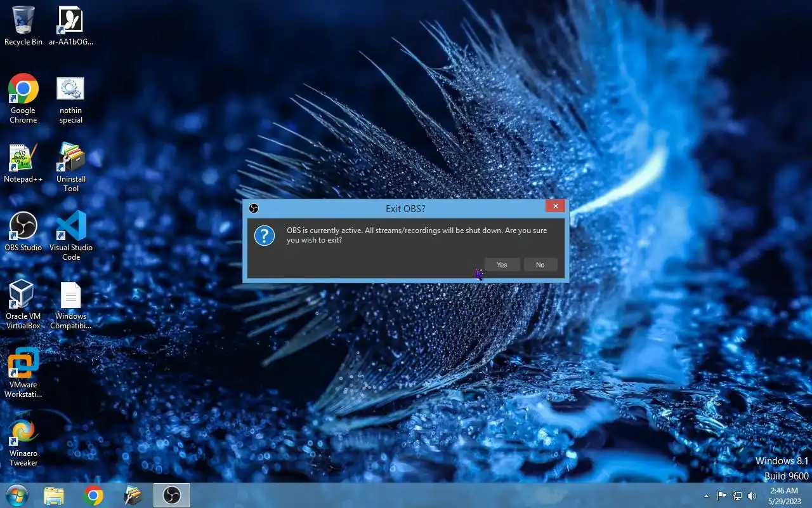Image resolution: width=812 pixels, height=508 pixels.
Task: Click the question mark icon in dialog
Action: 265,236
